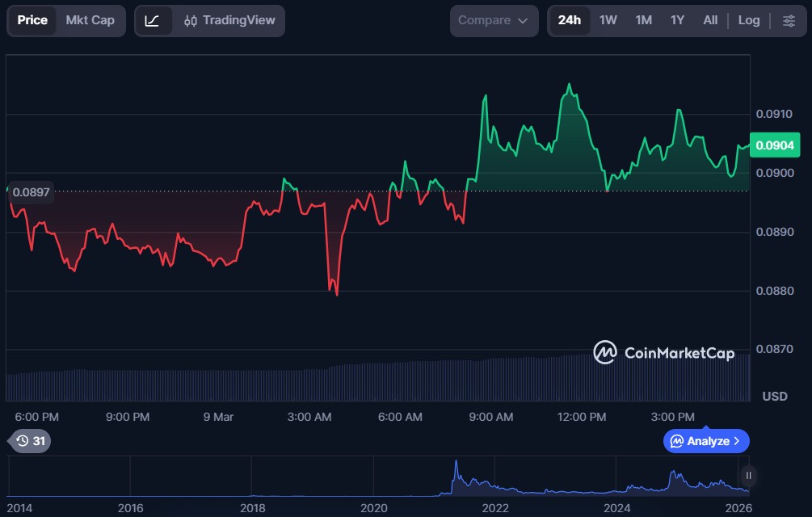Select the 1M time range
The width and height of the screenshot is (812, 517).
tap(643, 20)
